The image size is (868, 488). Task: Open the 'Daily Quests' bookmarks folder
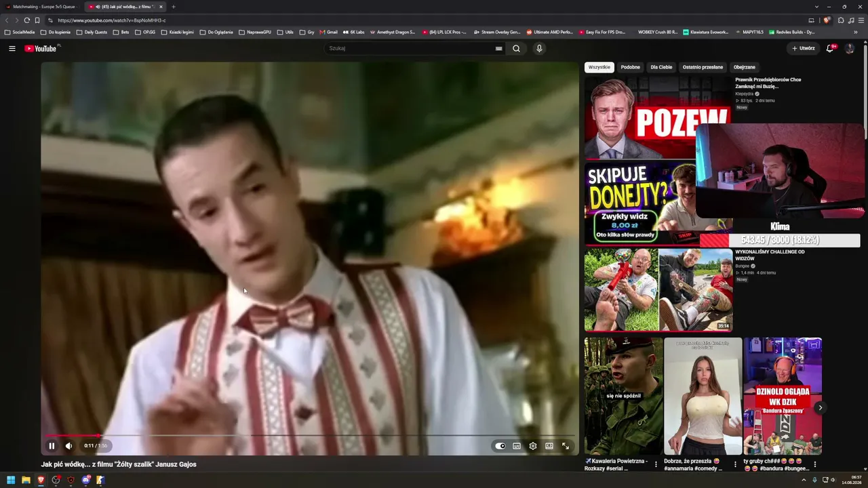tap(92, 32)
